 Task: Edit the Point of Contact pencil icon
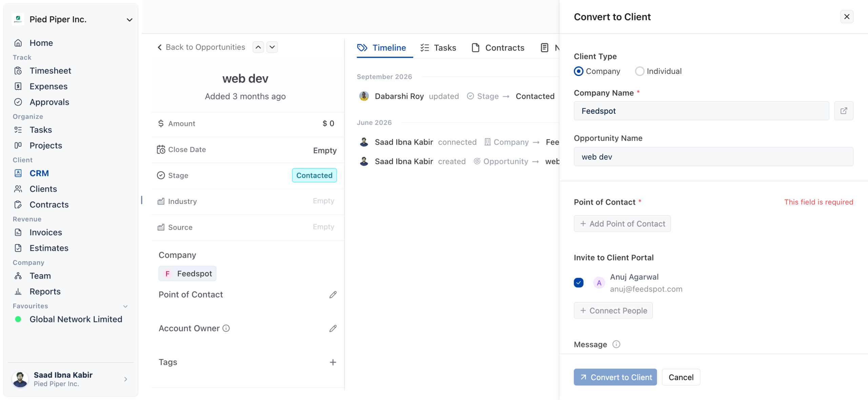pyautogui.click(x=333, y=294)
